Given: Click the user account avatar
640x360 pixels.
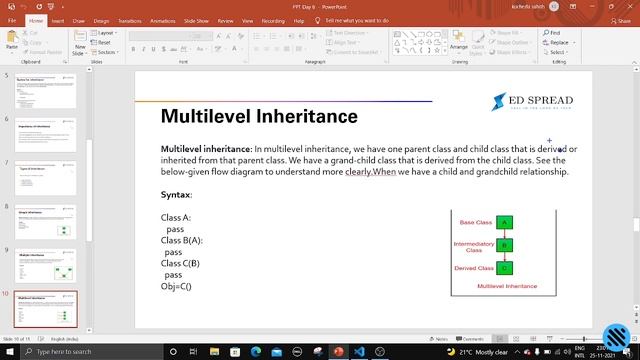Looking at the screenshot, I should [x=554, y=7].
